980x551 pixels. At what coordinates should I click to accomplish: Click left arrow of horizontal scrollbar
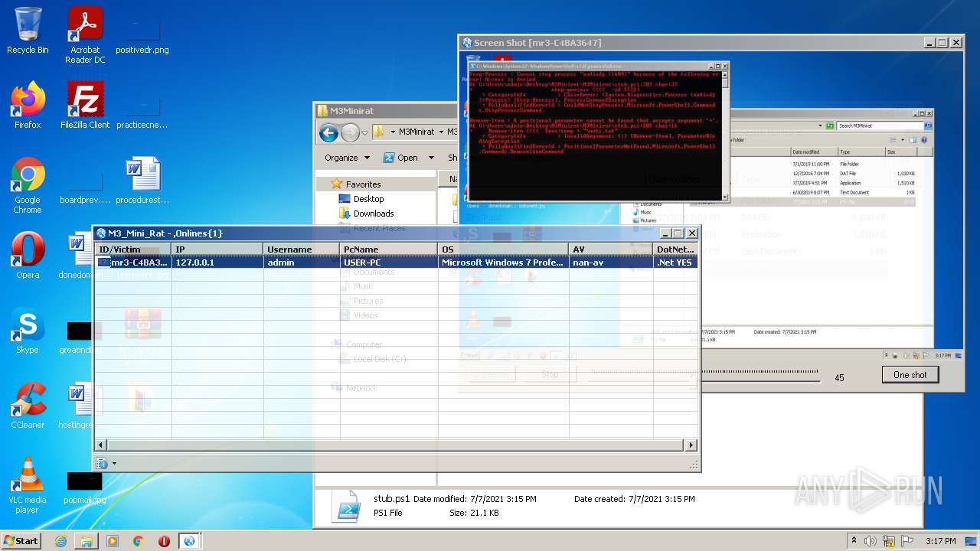pyautogui.click(x=101, y=445)
